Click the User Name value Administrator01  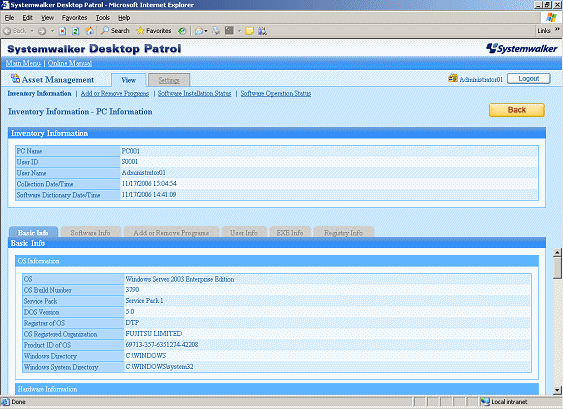click(144, 173)
